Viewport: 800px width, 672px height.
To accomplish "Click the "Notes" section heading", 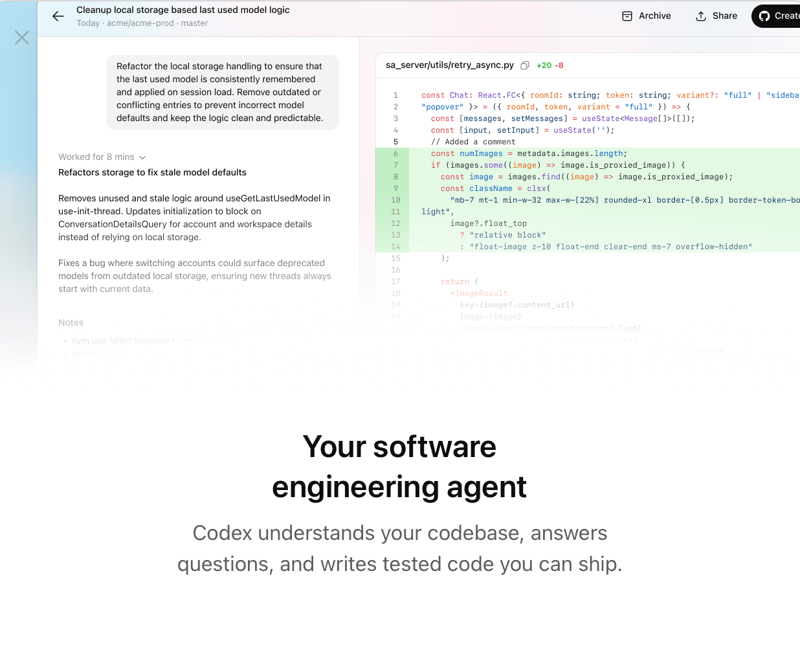I will coord(71,322).
